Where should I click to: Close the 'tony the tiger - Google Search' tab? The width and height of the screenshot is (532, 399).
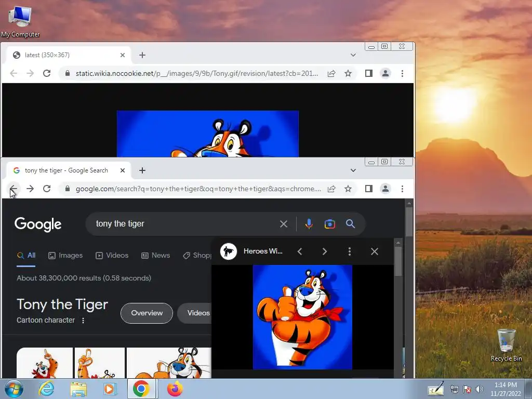[x=123, y=170]
